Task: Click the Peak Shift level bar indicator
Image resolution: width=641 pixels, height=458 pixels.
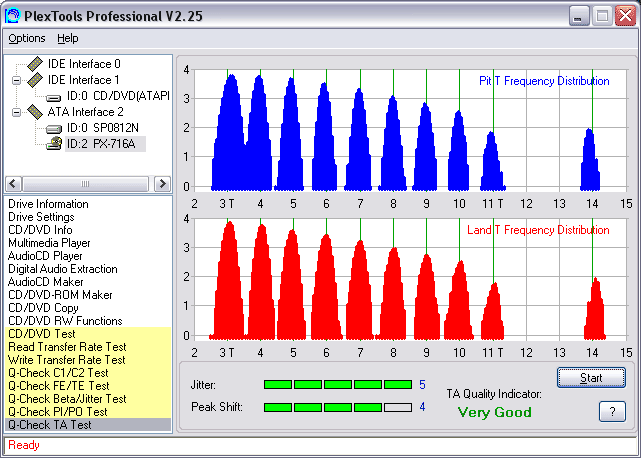Action: point(338,407)
